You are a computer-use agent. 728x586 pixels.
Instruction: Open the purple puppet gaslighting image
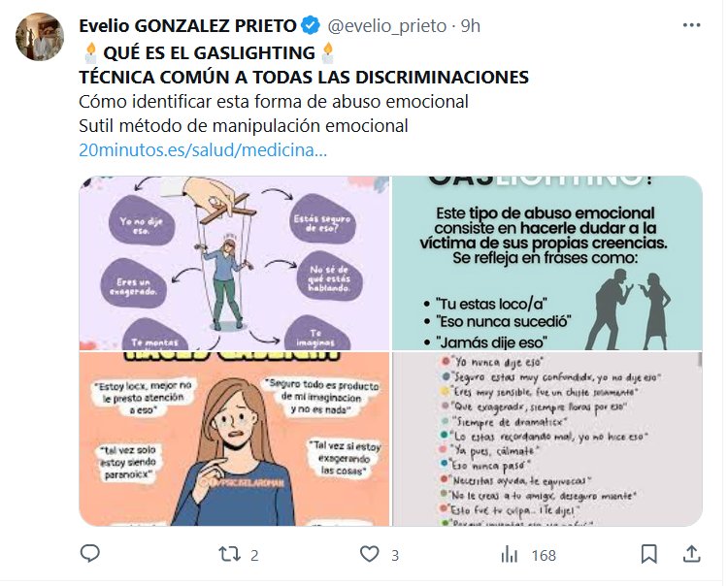click(234, 263)
